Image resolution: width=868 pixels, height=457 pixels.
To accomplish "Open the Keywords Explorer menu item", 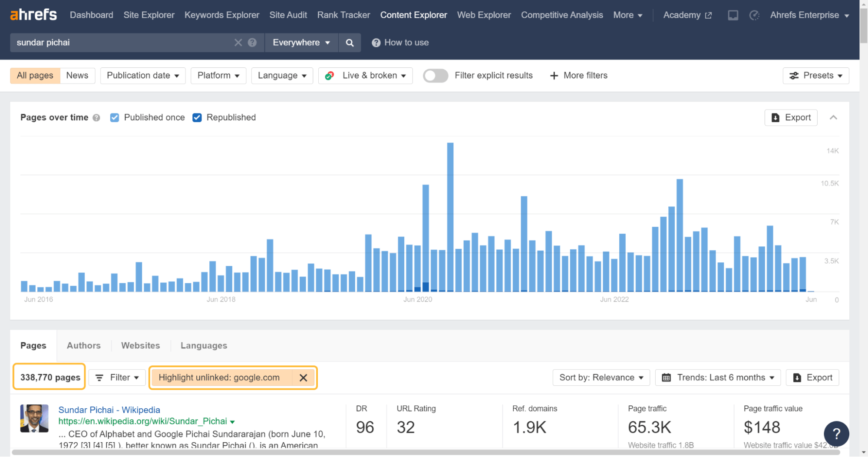I will tap(221, 15).
